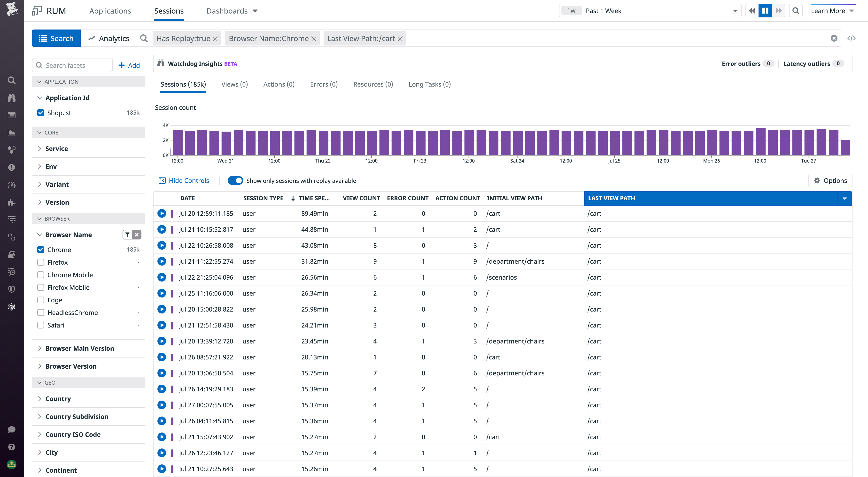Viewport: 868px width, 477px height.
Task: Open the Watchdog binoculars icon in sidebar
Action: click(11, 98)
